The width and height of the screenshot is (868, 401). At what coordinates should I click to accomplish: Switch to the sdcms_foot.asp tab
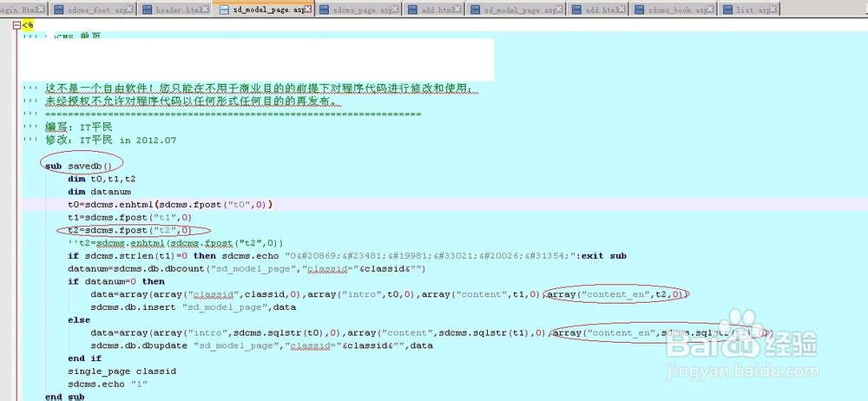click(x=91, y=10)
